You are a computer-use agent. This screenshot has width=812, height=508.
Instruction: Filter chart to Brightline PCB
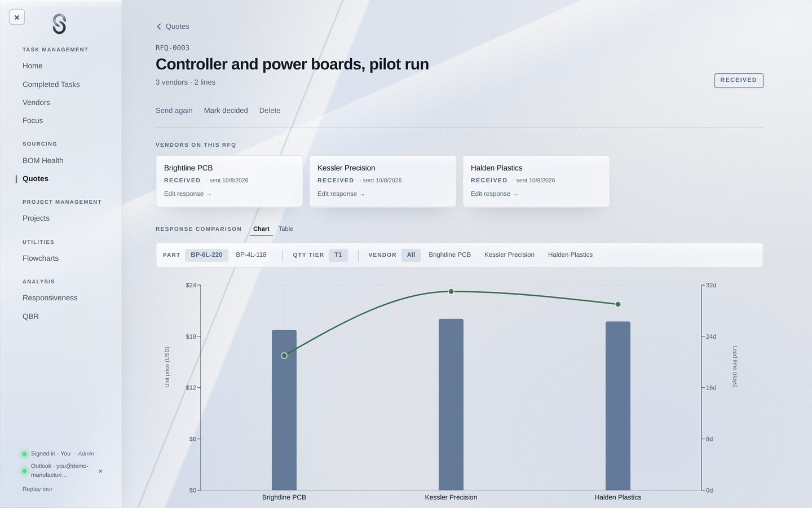coord(449,255)
